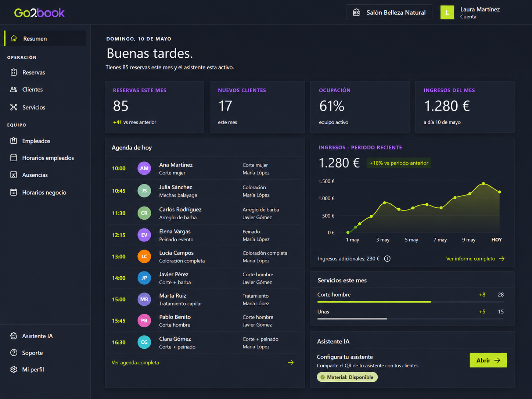Click the Salón Belleza Natural store icon
Image resolution: width=532 pixels, height=399 pixels.
[356, 12]
